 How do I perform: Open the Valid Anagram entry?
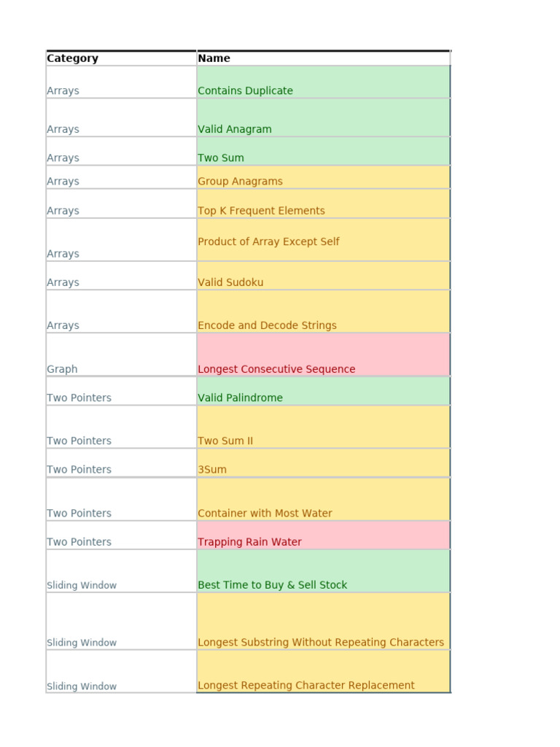(235, 129)
